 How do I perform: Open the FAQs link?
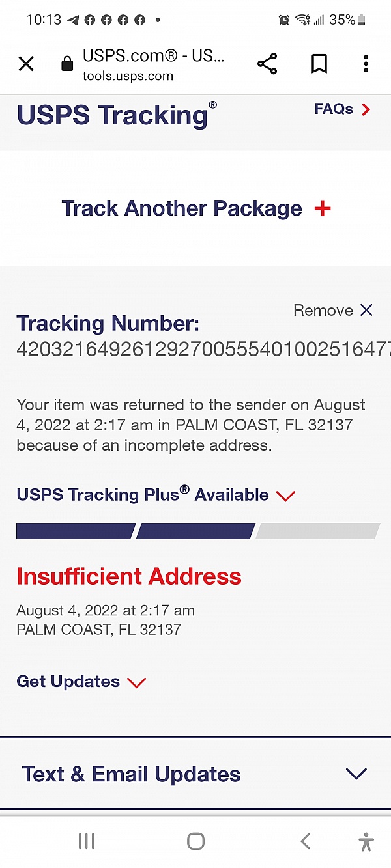[x=342, y=109]
